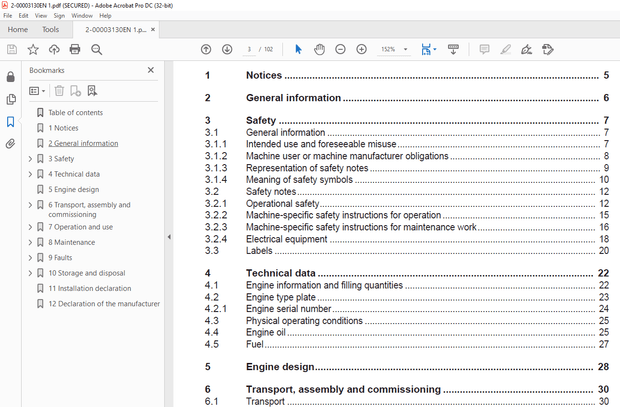620x407 pixels.
Task: Jump to 5 Engine design bookmark
Action: [74, 189]
